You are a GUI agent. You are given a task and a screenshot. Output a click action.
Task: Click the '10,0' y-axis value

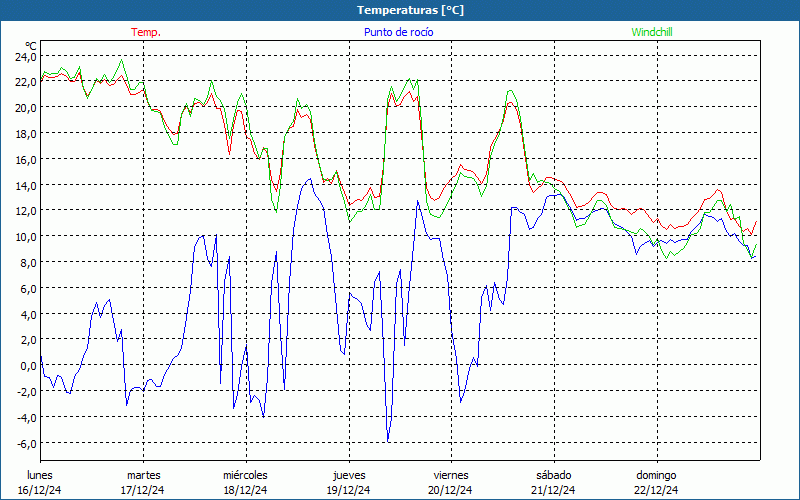coord(26,237)
